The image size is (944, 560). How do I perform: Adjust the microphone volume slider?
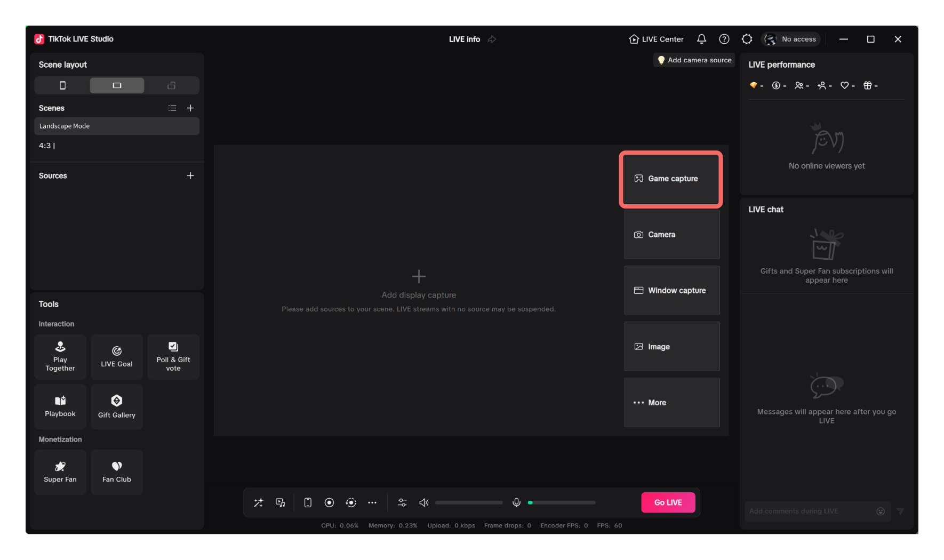tap(562, 502)
